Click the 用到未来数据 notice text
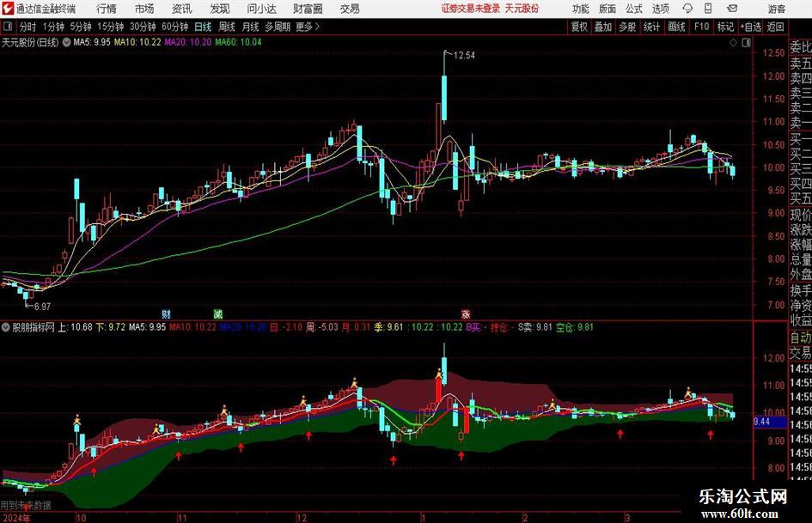Image resolution: width=812 pixels, height=523 pixels. pos(26,505)
